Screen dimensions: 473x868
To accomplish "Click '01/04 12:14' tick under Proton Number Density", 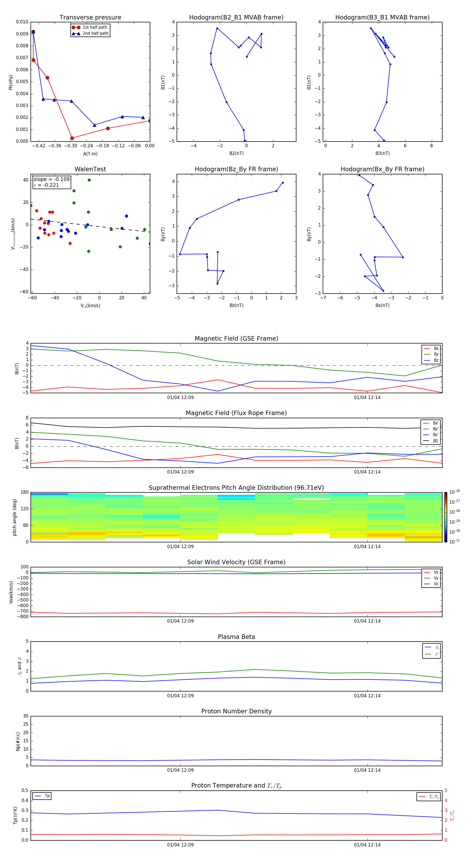I will (x=367, y=770).
